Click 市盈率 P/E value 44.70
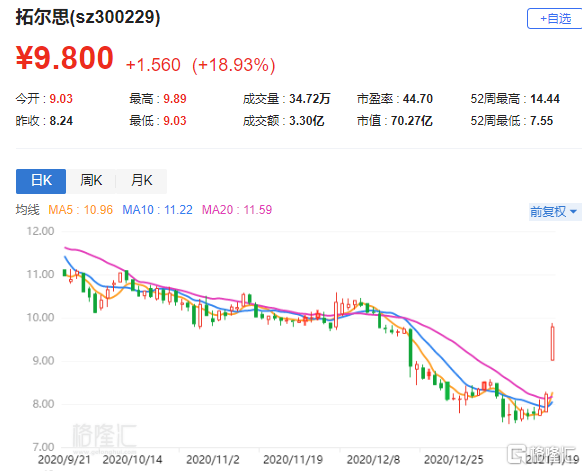 pyautogui.click(x=418, y=99)
